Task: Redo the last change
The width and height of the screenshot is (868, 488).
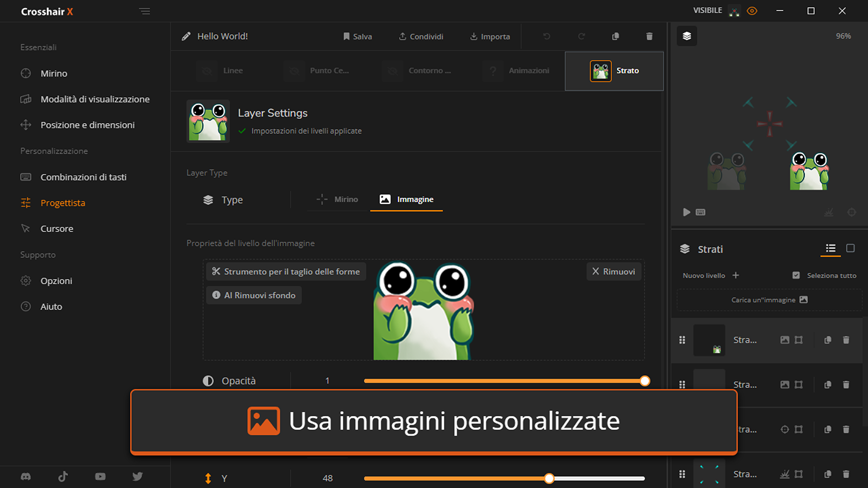Action: point(581,36)
